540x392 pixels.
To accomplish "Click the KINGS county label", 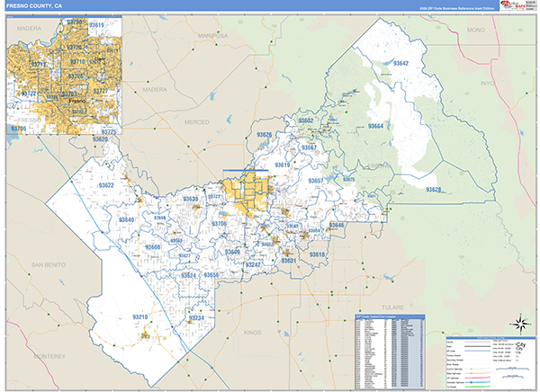I will 252,333.
